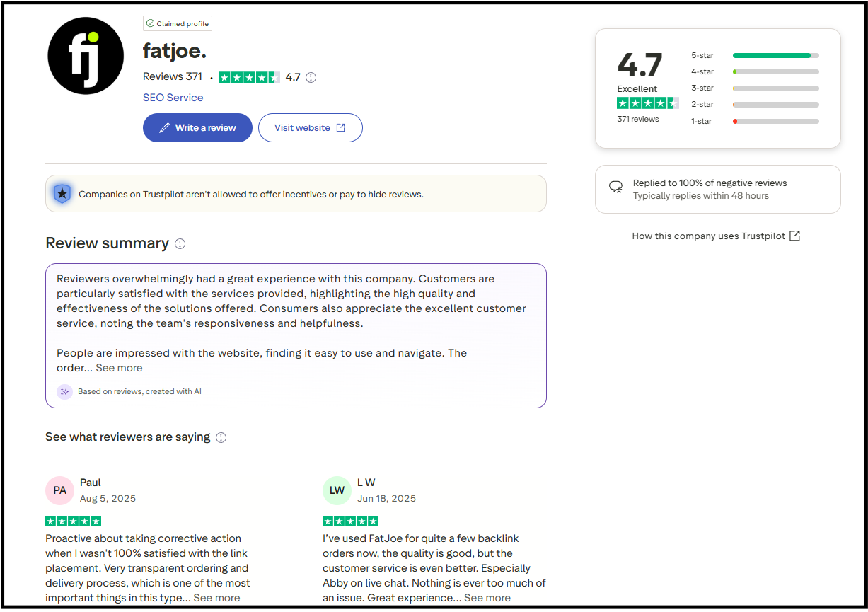Click the AI sparkle icon under summary
Viewport: 868px width, 612px height.
point(64,391)
